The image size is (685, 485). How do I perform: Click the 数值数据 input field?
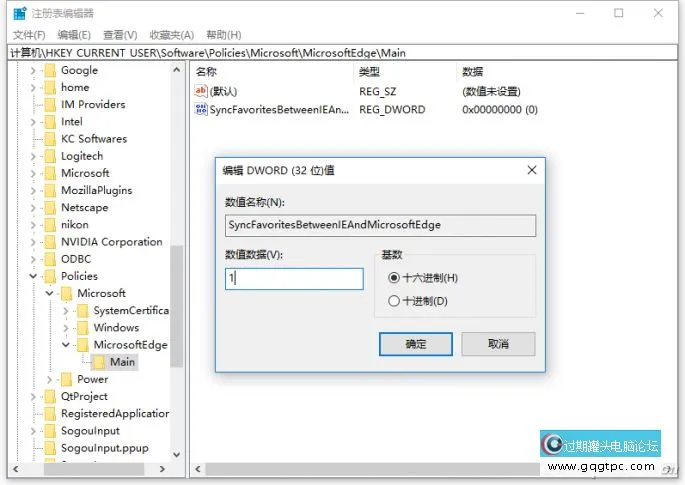pos(294,279)
